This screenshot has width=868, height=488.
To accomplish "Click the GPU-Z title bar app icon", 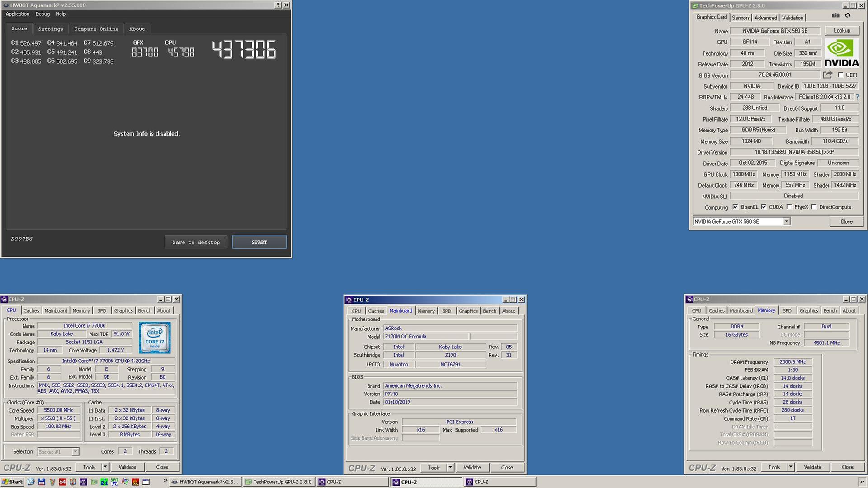I will click(x=695, y=5).
